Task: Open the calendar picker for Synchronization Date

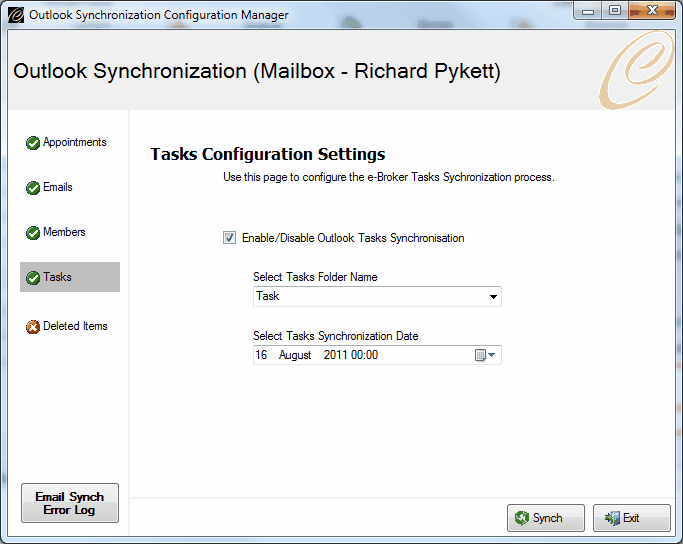Action: click(x=485, y=355)
